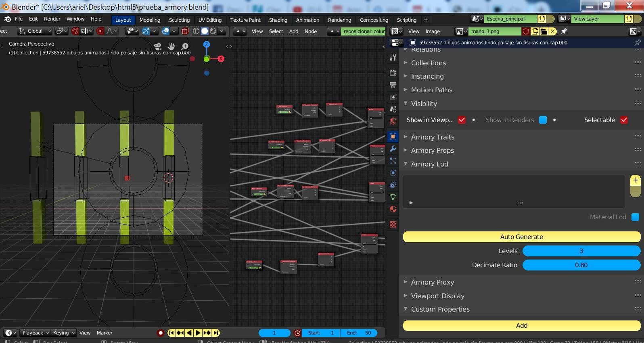Open the View Layer properties tab
The image size is (644, 343).
click(393, 97)
